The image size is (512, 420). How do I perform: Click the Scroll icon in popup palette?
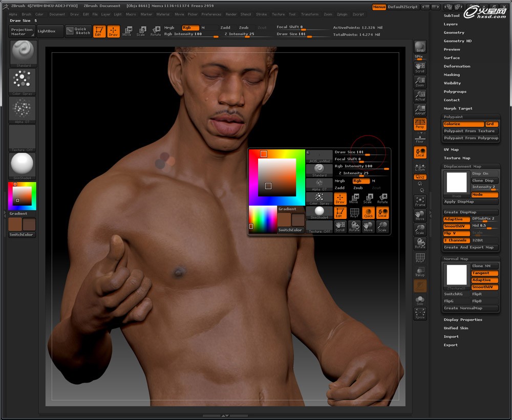340,227
